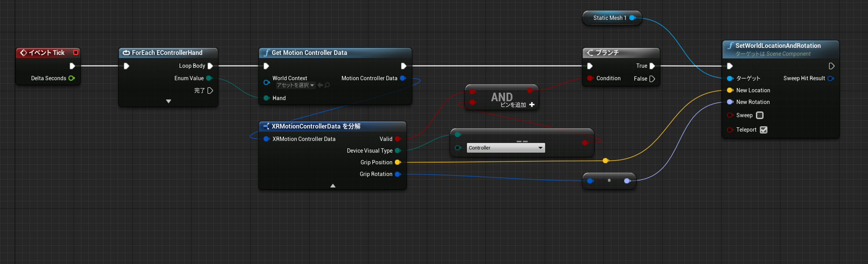Click the Static Mesh 1 output pin
The height and width of the screenshot is (264, 868).
632,18
